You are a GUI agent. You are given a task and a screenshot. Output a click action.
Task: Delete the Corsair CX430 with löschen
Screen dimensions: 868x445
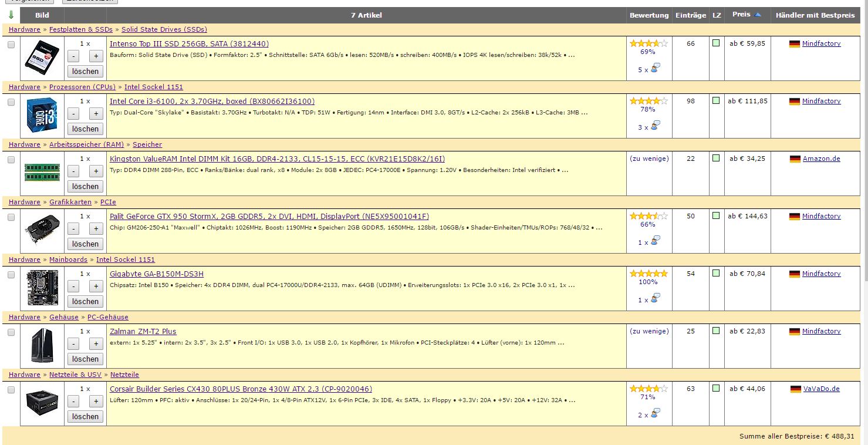[85, 416]
